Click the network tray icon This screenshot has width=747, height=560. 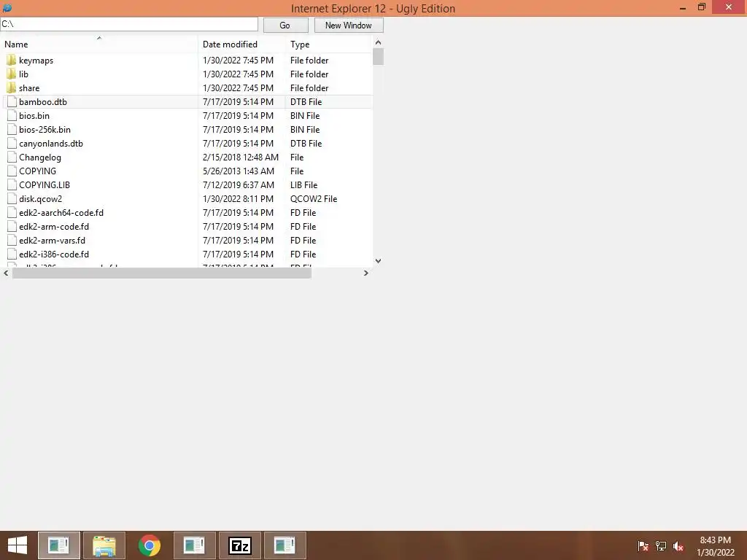pyautogui.click(x=661, y=546)
